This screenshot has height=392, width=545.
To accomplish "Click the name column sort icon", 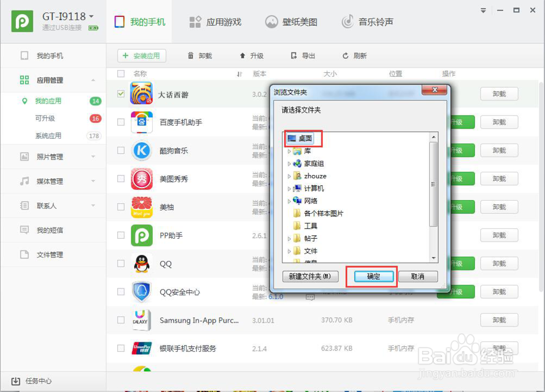I will [239, 74].
